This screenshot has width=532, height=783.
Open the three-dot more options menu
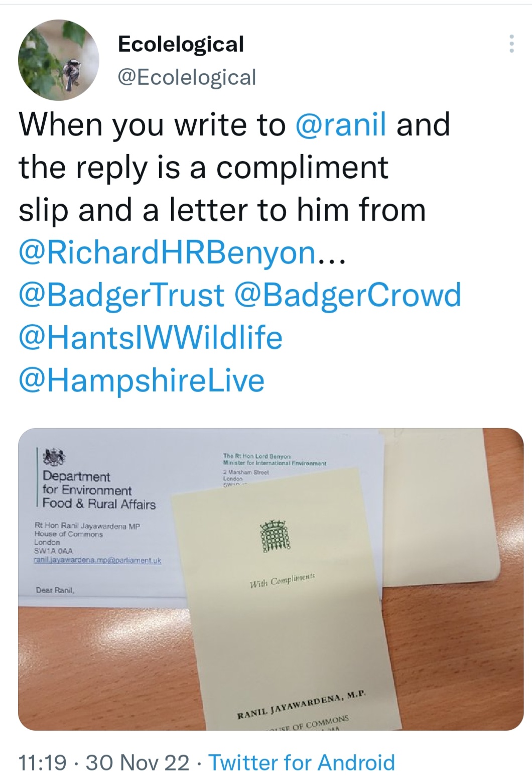click(511, 44)
